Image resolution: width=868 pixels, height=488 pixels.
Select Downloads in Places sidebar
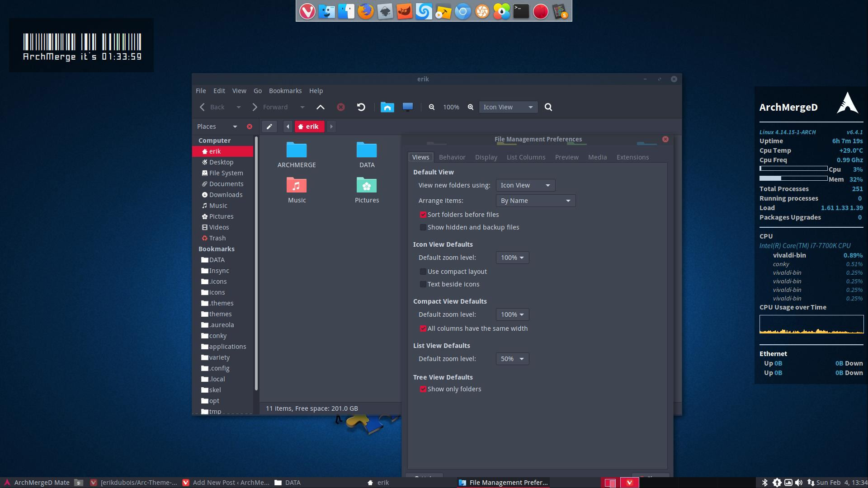tap(222, 195)
